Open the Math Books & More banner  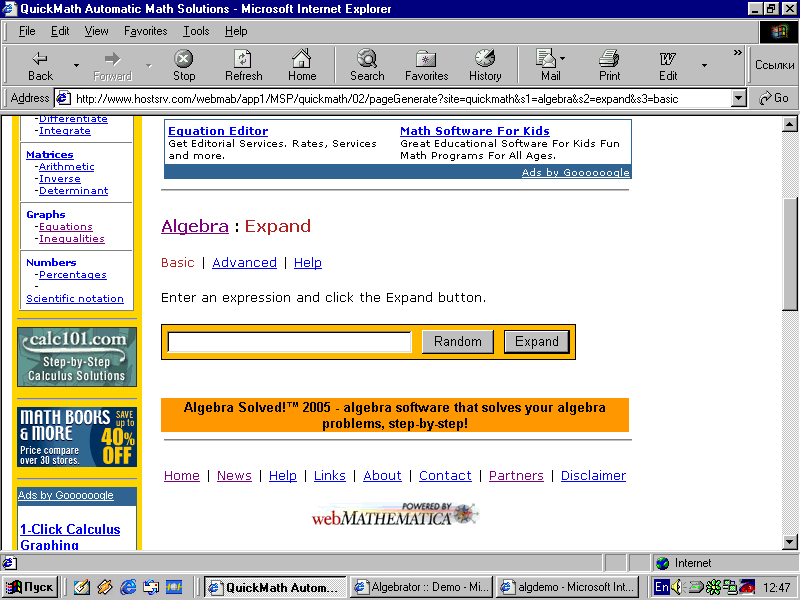77,437
